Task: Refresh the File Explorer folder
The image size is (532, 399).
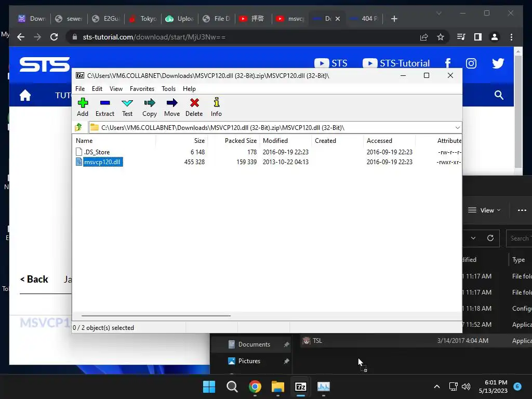Action: (x=490, y=238)
